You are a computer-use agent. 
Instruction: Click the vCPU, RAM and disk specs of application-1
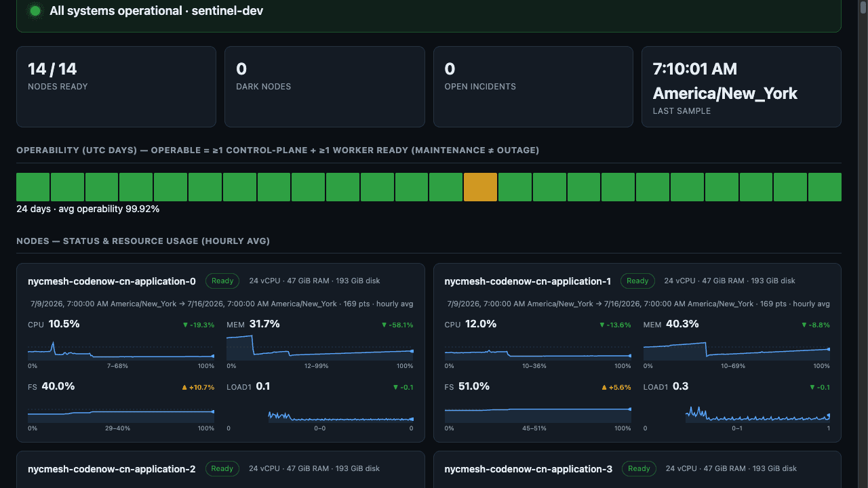coord(730,281)
